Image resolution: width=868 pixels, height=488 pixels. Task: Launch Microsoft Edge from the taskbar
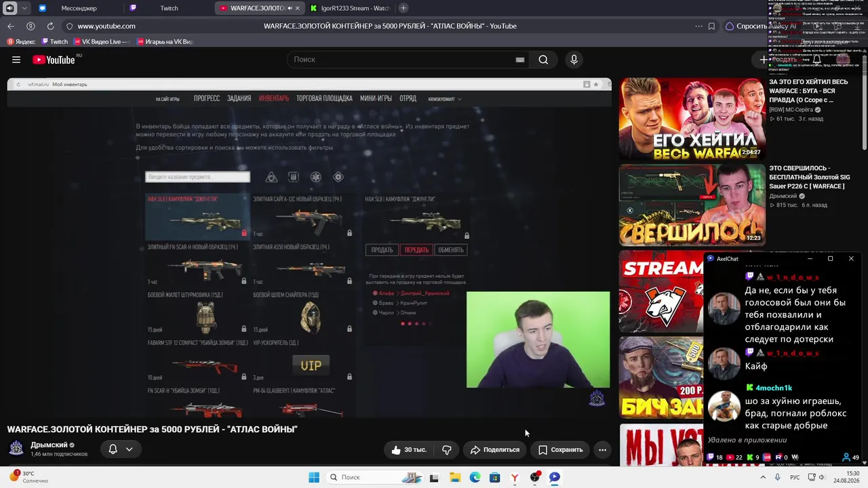[475, 477]
